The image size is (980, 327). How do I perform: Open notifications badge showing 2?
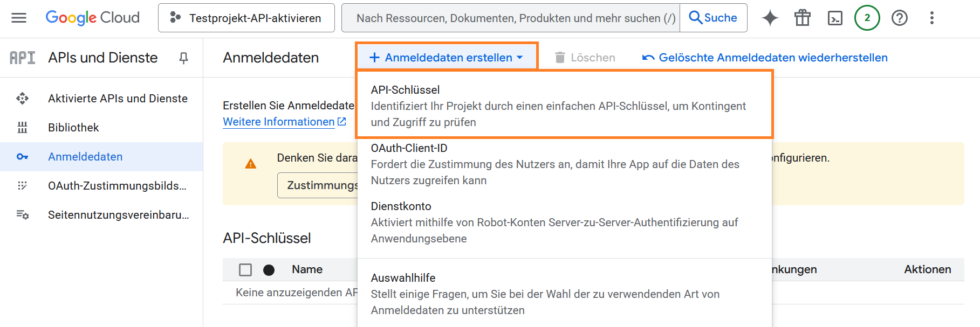pos(867,18)
